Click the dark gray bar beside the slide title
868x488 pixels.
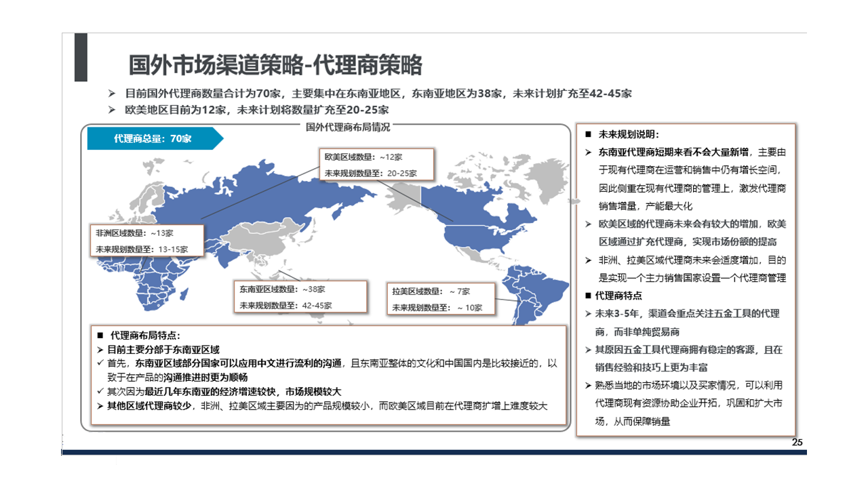(81, 57)
